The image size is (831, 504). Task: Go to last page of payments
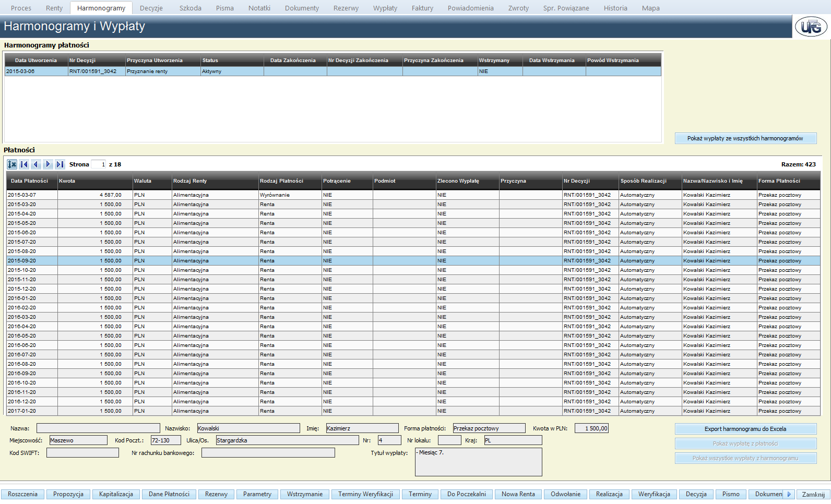click(x=60, y=164)
